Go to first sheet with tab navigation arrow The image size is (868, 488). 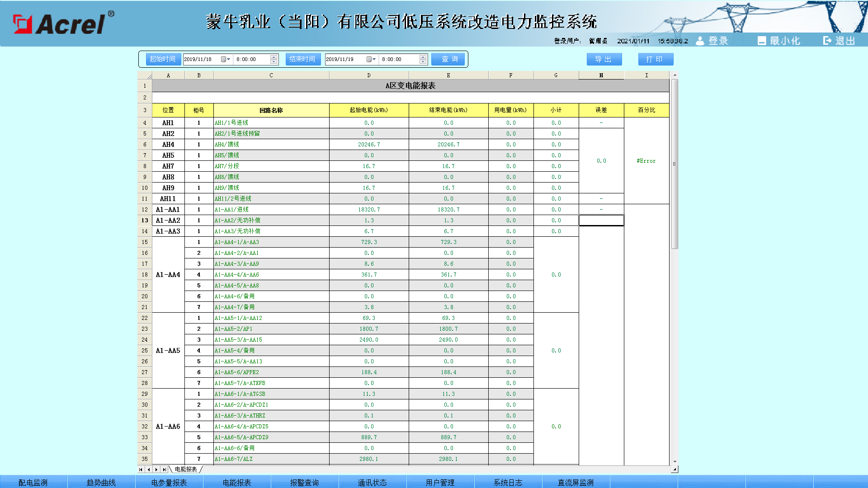141,469
